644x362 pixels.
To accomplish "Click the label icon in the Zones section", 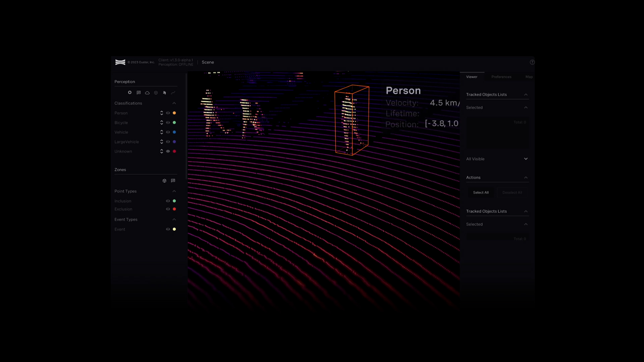I will tap(173, 181).
